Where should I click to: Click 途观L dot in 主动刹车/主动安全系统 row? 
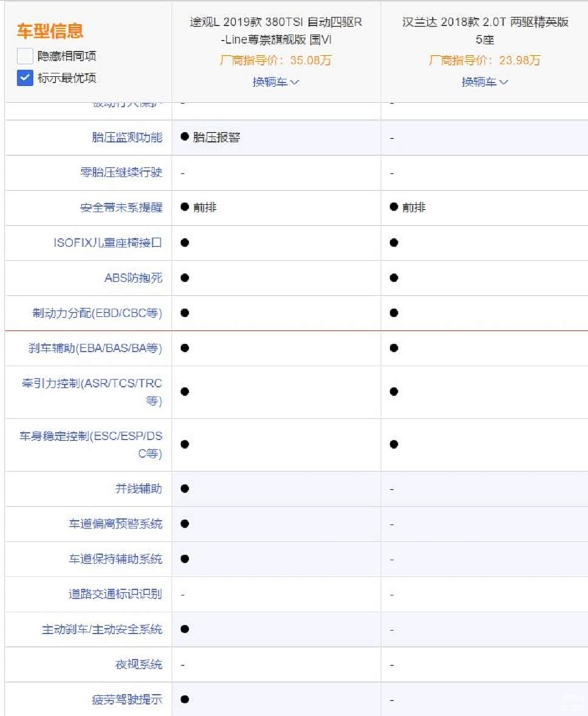185,629
